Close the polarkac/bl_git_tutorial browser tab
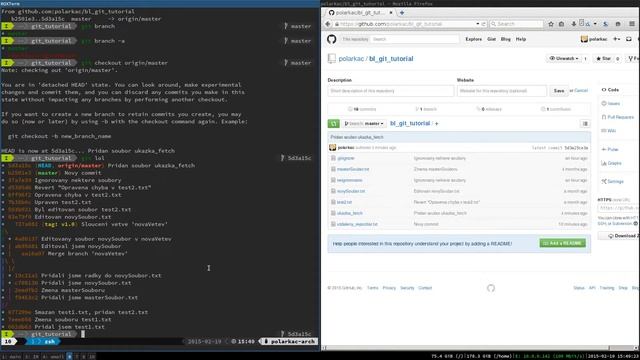This screenshot has width=640, height=360. pos(391,13)
